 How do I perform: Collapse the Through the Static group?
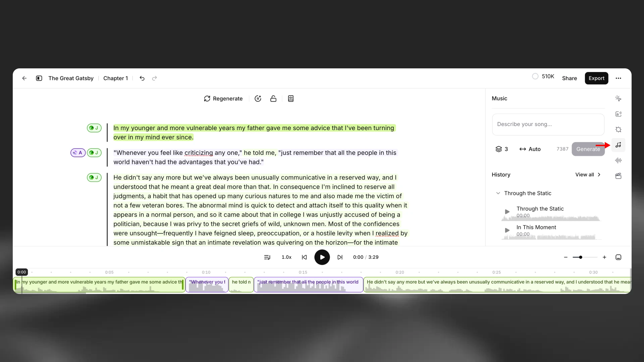(x=498, y=193)
